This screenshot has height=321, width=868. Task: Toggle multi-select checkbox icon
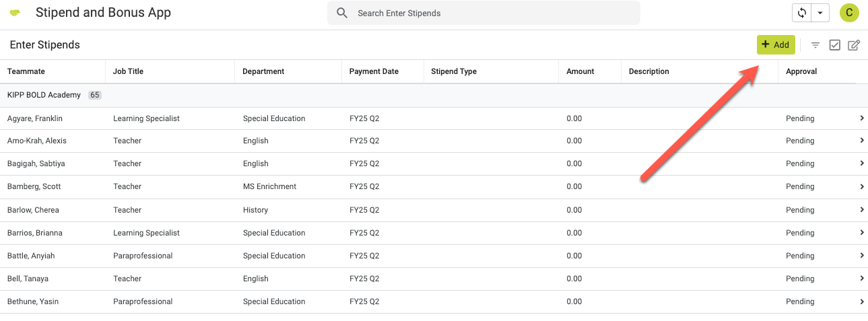click(x=834, y=45)
